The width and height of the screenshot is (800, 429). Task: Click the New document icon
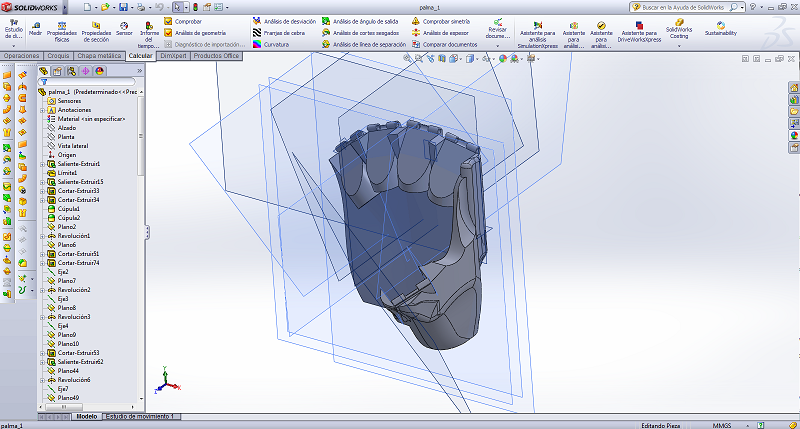pos(87,7)
